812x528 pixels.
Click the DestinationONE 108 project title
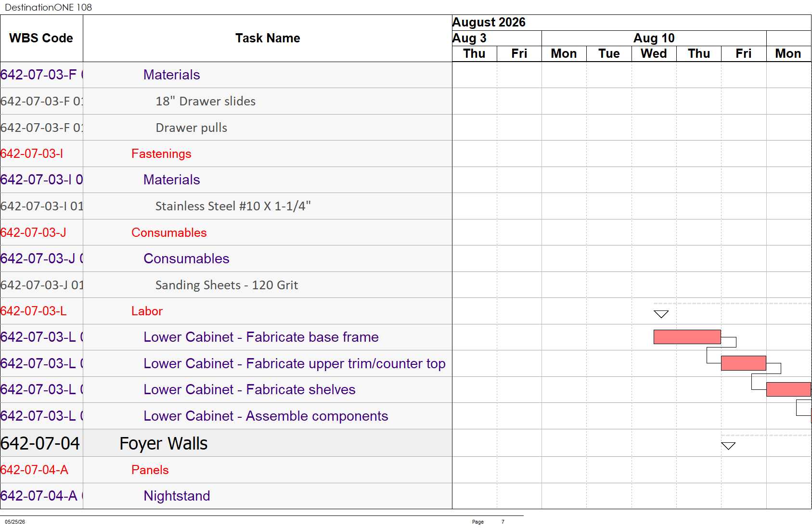tap(48, 7)
